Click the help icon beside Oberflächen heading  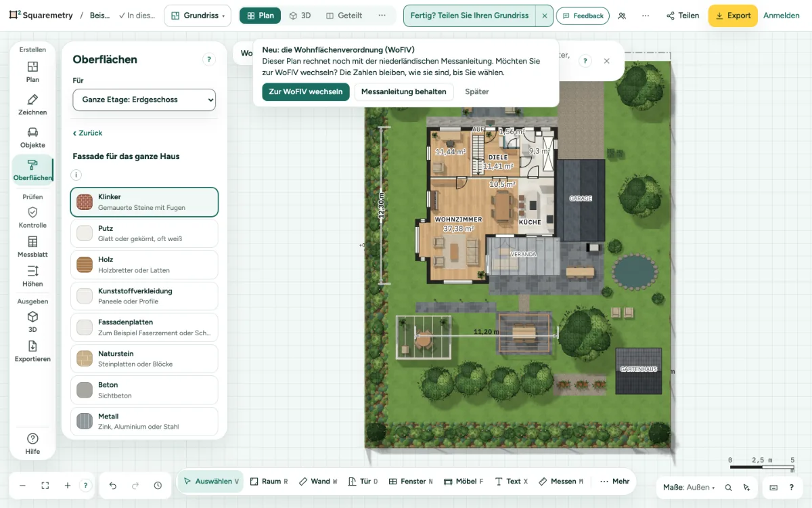coord(209,60)
